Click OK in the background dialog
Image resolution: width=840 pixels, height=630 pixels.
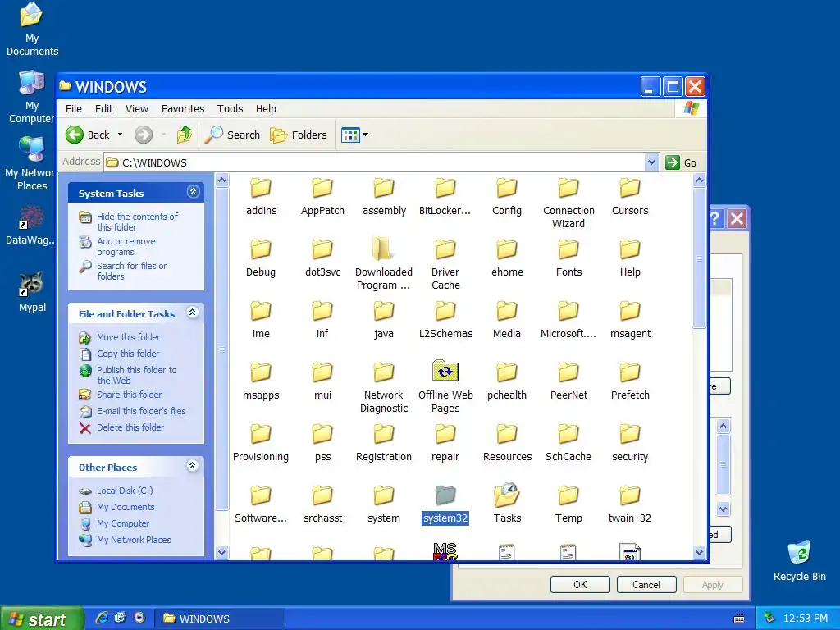pyautogui.click(x=580, y=584)
